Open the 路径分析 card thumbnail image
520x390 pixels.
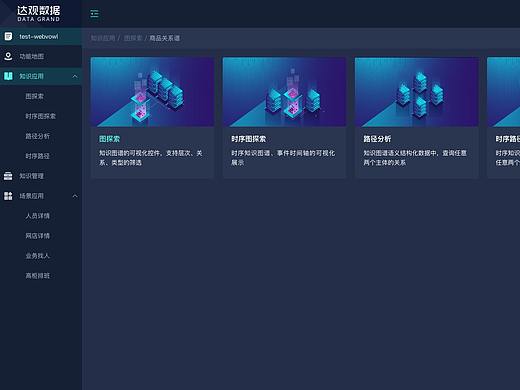[x=417, y=92]
